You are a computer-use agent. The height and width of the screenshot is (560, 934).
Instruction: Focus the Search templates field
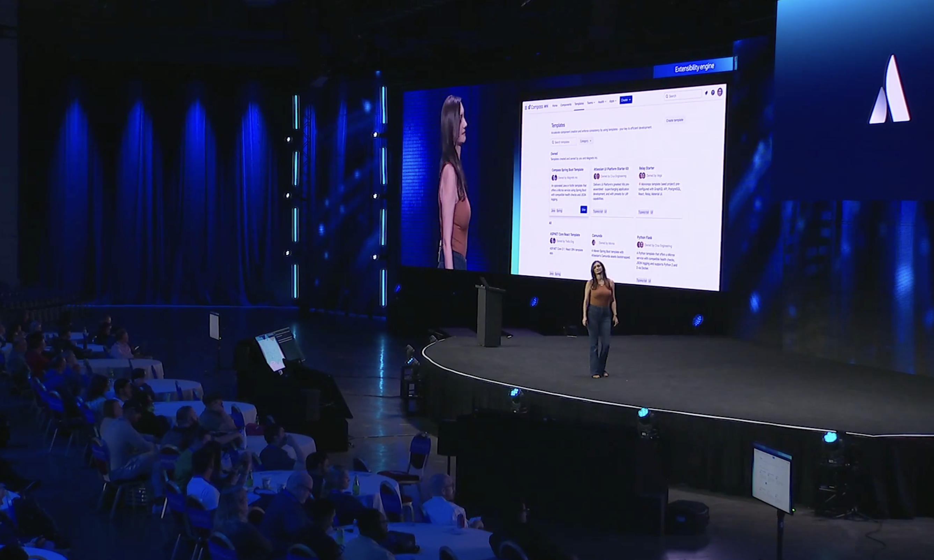pyautogui.click(x=563, y=142)
